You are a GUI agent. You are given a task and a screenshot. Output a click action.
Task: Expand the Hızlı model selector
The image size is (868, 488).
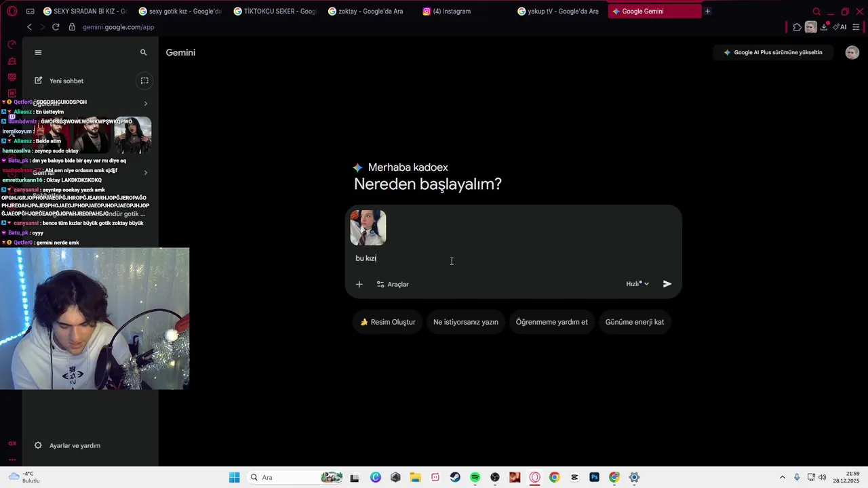[x=637, y=284]
